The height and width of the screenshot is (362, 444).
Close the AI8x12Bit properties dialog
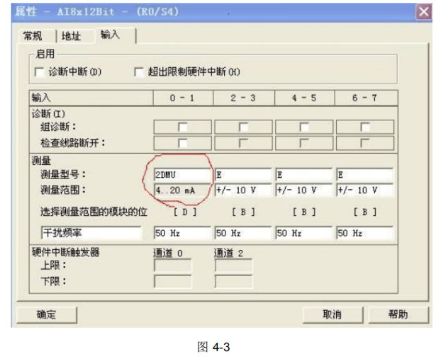pyautogui.click(x=424, y=12)
